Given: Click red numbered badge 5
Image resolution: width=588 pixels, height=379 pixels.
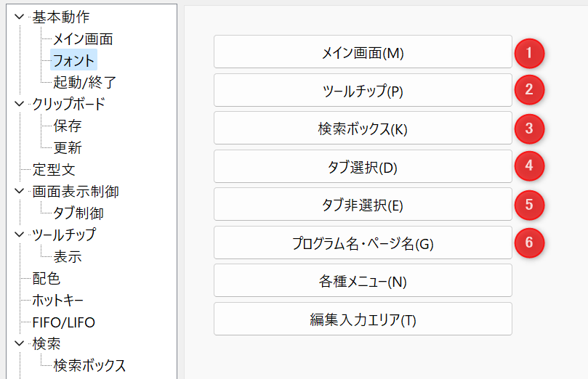Looking at the screenshot, I should 529,205.
